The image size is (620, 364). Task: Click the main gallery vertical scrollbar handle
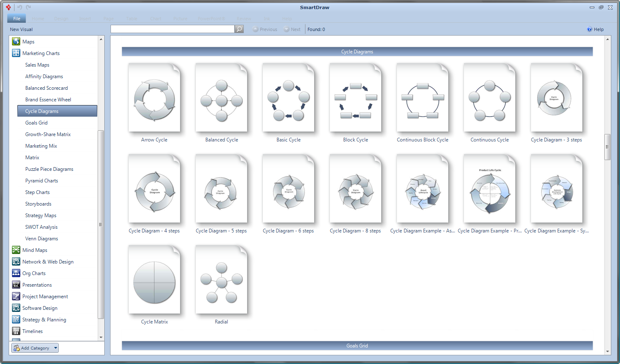click(607, 147)
